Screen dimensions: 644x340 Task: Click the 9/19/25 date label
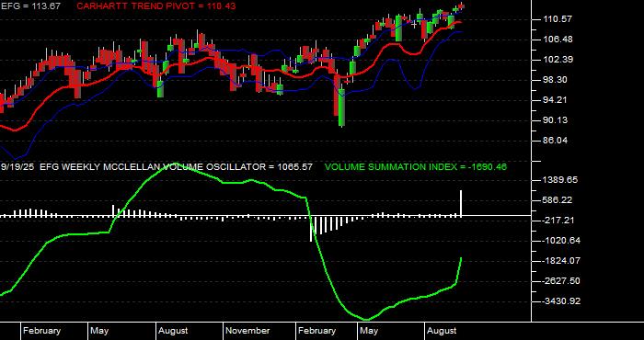coord(17,167)
